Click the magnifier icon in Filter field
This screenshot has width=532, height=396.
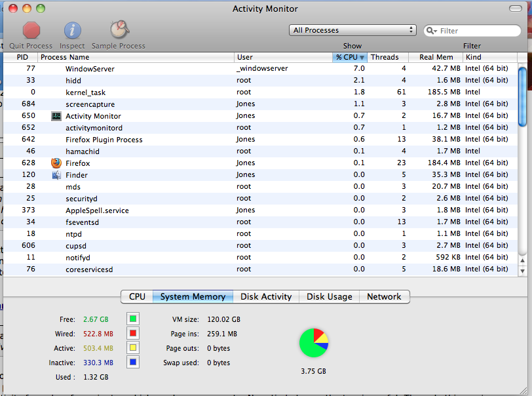431,31
